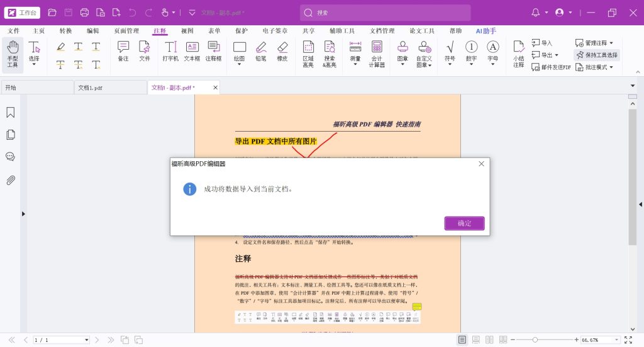Adjust the zoom slider handle

tap(535, 340)
